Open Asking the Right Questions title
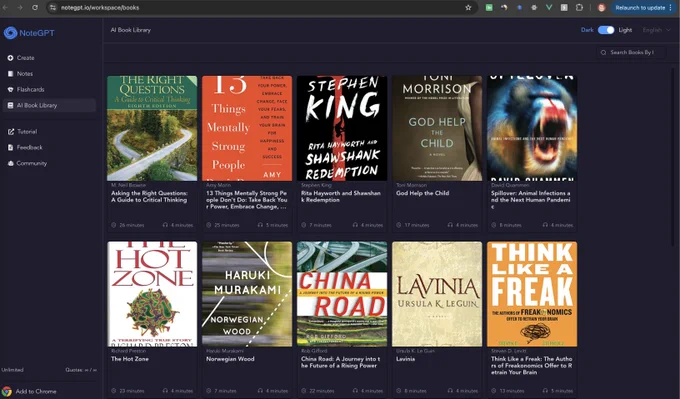 (149, 196)
